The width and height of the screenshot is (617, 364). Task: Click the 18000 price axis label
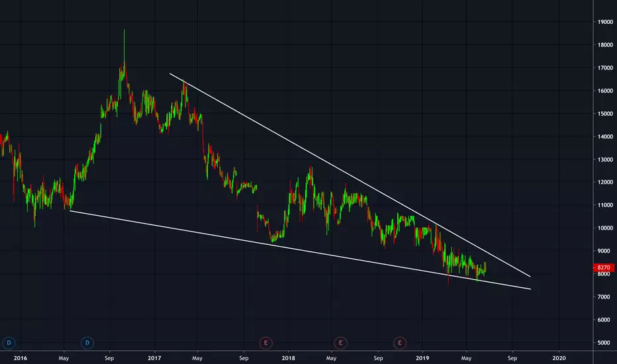(x=605, y=45)
